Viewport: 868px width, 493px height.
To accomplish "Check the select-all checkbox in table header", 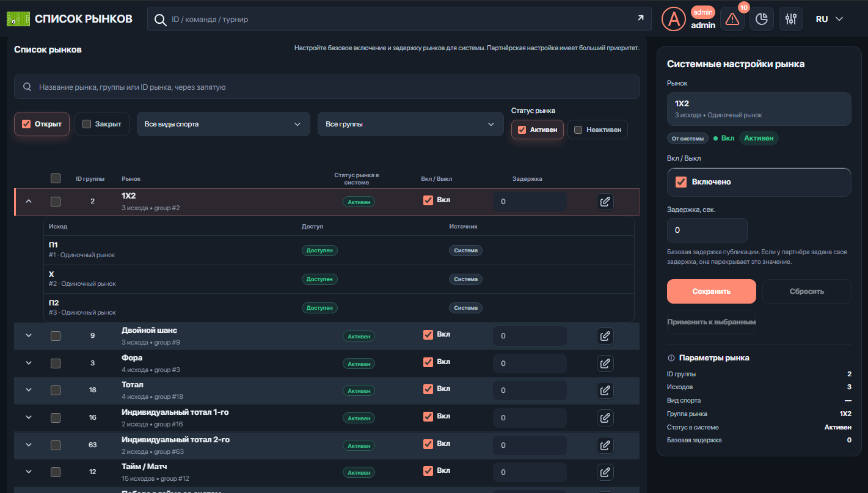I will coord(56,178).
